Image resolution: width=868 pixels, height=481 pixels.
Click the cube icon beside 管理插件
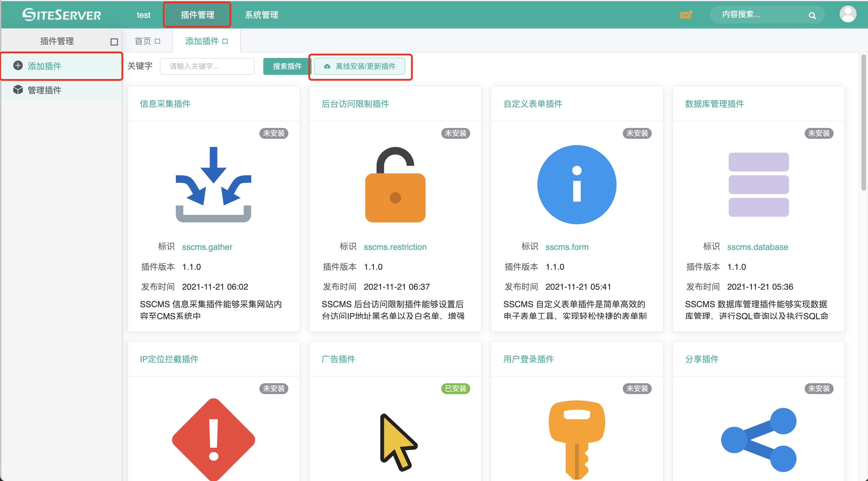click(x=18, y=90)
